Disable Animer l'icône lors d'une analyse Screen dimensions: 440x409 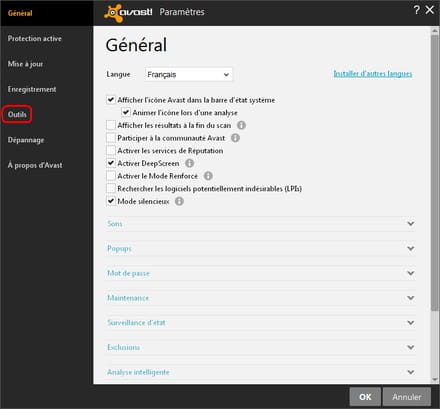(x=126, y=112)
